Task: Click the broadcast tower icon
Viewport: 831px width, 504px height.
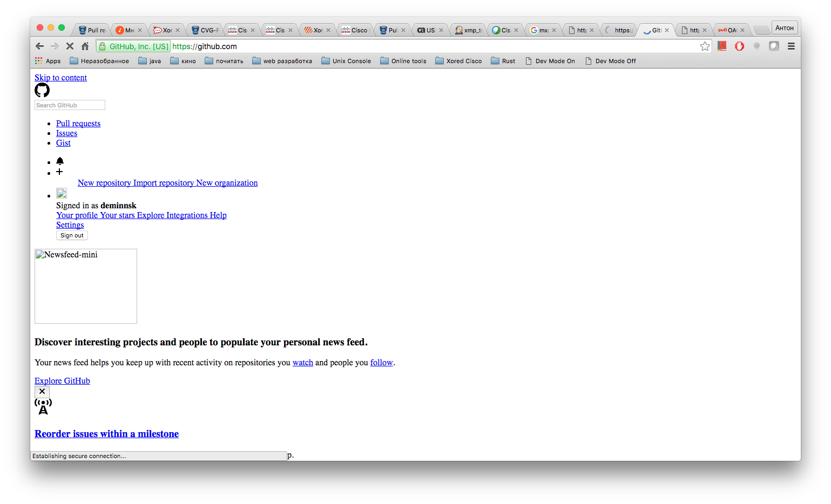Action: tap(43, 406)
